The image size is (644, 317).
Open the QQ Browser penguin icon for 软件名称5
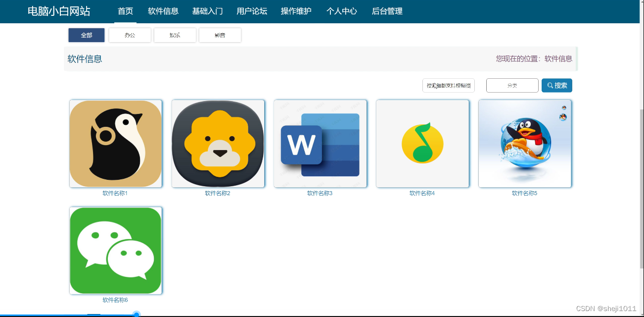(x=525, y=144)
